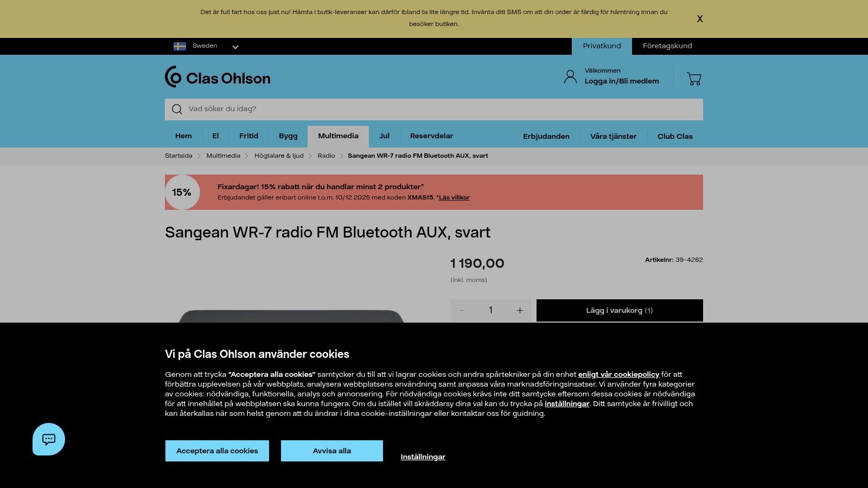
Task: Increase quantity with the plus button
Action: 520,311
